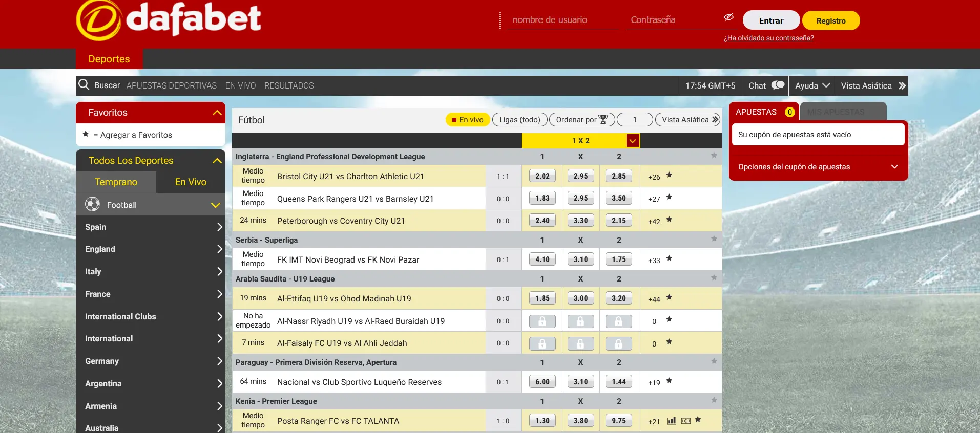Screen dimensions: 980x433
Task: Click the Entrar login button
Action: pyautogui.click(x=771, y=20)
